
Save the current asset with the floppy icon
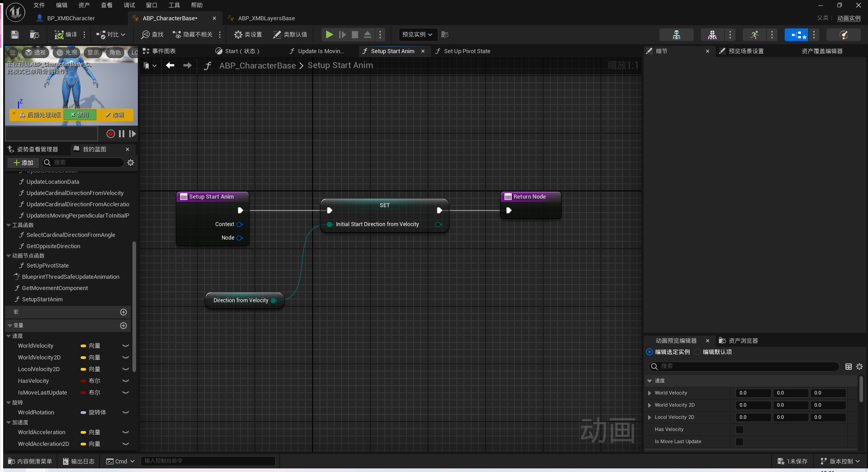(x=15, y=35)
